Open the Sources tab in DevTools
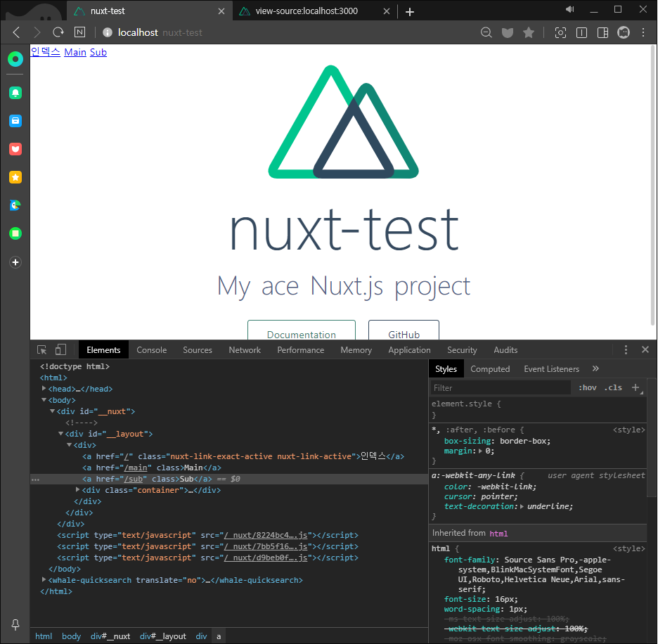 [198, 349]
